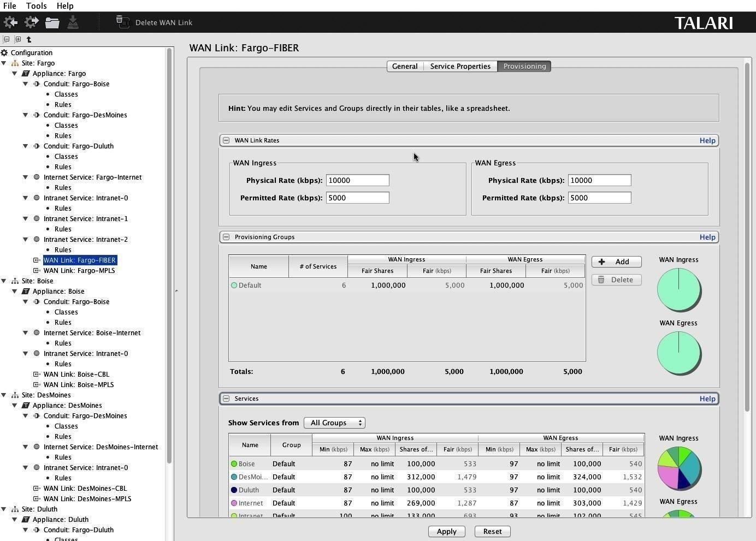Click the WAN Link: DesMoines-MPLS icon
756x541 pixels.
pyautogui.click(x=37, y=499)
